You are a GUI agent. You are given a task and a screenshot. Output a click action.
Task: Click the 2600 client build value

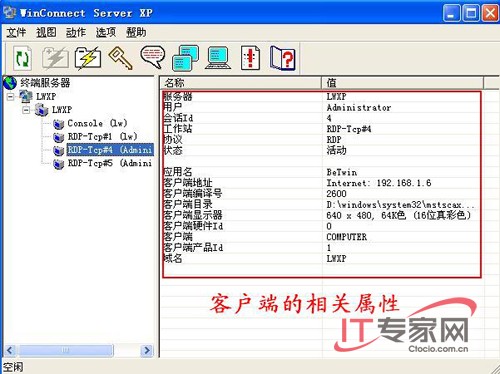(x=336, y=194)
